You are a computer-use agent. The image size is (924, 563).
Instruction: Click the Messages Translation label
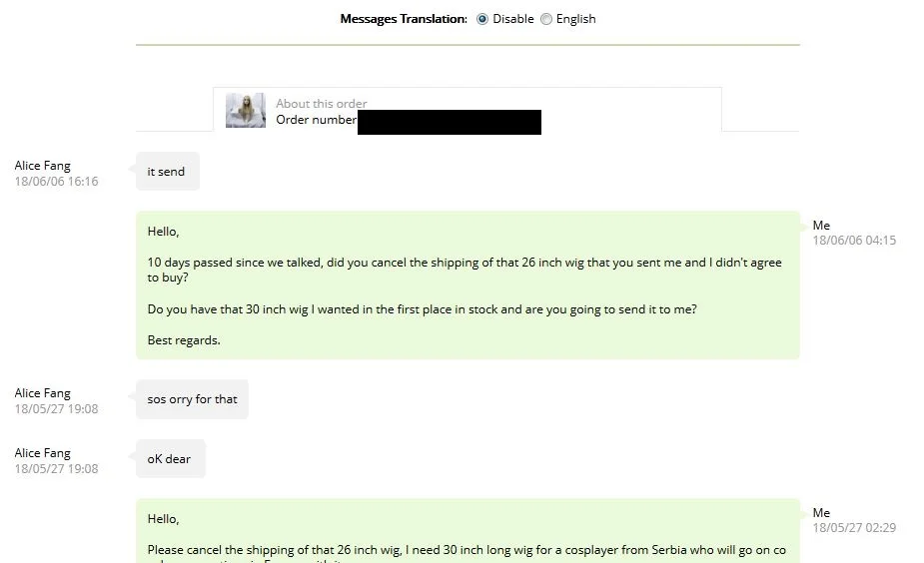click(x=404, y=19)
